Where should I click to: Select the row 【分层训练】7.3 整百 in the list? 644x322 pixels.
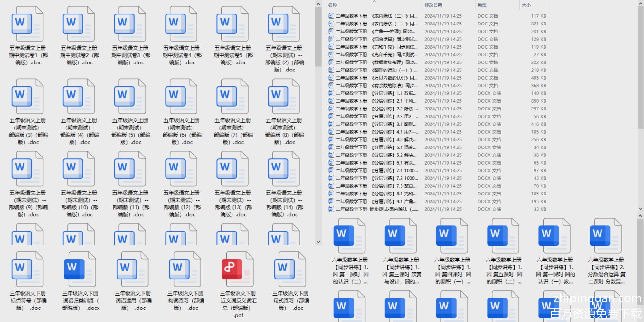437,186
